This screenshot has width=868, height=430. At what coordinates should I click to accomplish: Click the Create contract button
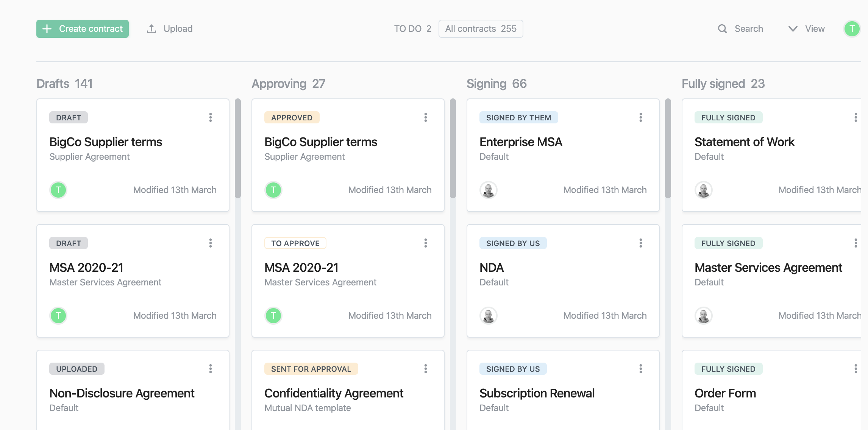[x=83, y=29]
